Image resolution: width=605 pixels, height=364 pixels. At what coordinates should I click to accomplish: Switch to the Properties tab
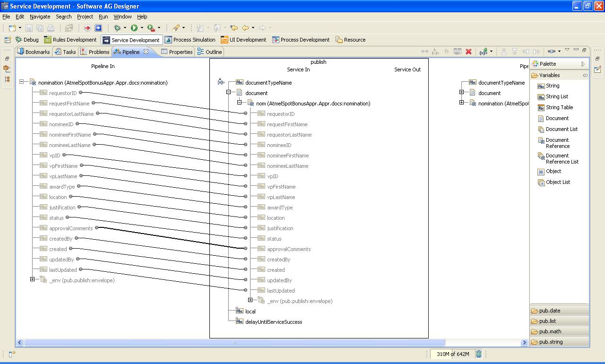[x=177, y=52]
